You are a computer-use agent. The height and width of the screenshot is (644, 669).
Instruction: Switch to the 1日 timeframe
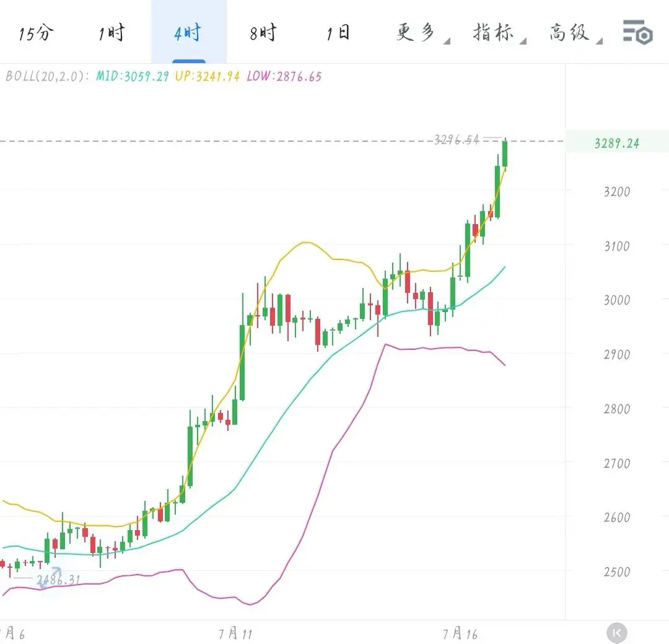(339, 32)
